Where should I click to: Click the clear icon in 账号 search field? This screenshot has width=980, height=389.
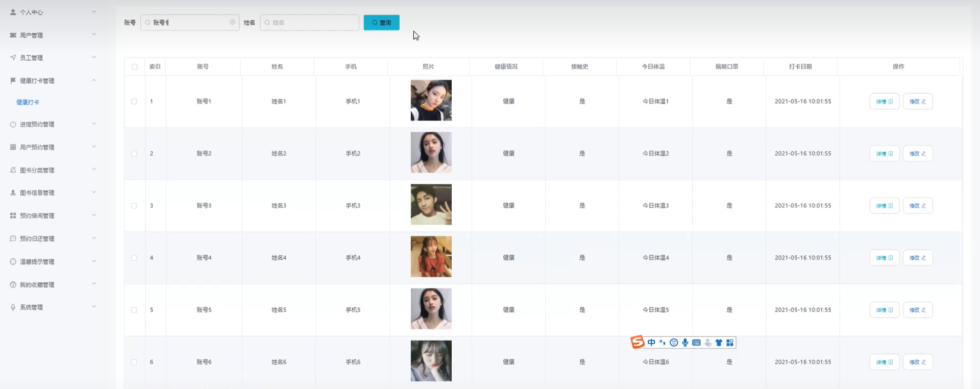(233, 22)
